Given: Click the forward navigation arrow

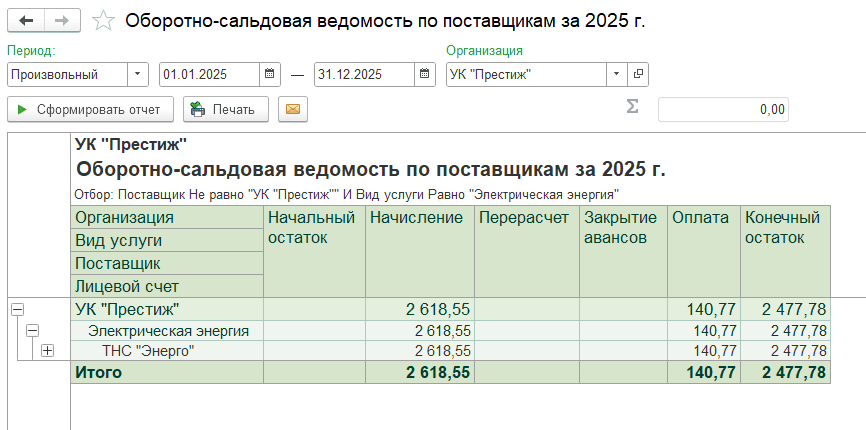Looking at the screenshot, I should click(61, 20).
